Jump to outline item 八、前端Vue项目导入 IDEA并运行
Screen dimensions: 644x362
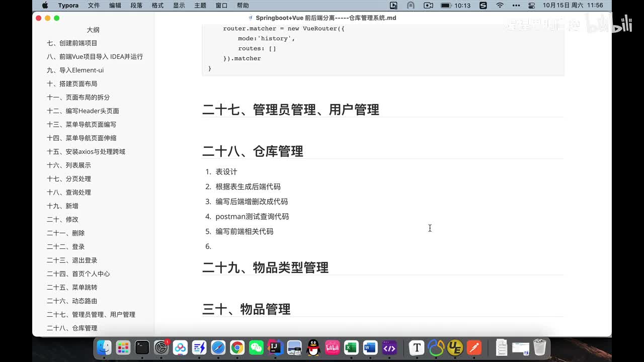tap(95, 57)
